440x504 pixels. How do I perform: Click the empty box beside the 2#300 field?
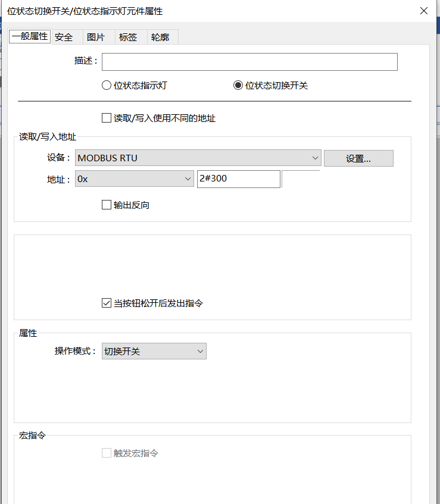(301, 179)
